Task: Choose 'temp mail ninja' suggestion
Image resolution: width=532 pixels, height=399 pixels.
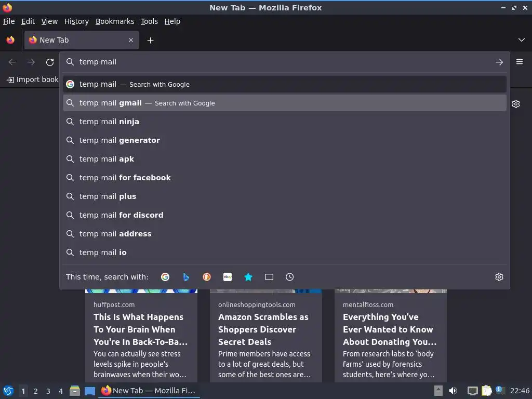Action: 285,122
